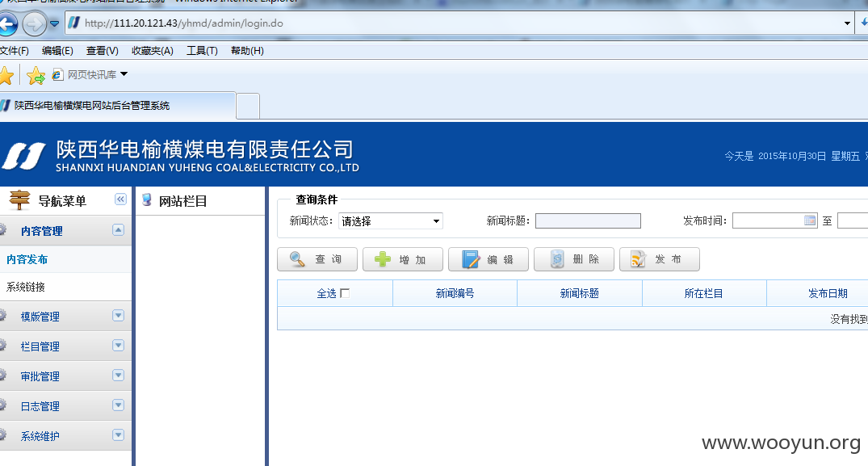Click the 导航菜单 signpost icon
Image resolution: width=868 pixels, height=466 pixels.
19,199
